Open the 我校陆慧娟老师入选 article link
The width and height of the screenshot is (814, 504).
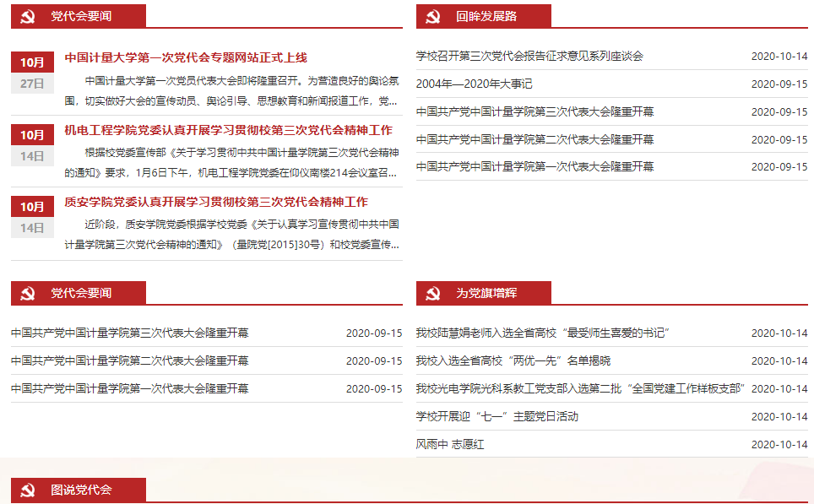tap(543, 333)
